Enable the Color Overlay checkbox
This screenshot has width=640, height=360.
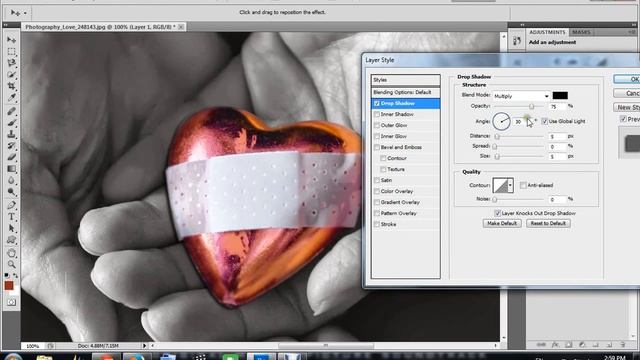377,191
